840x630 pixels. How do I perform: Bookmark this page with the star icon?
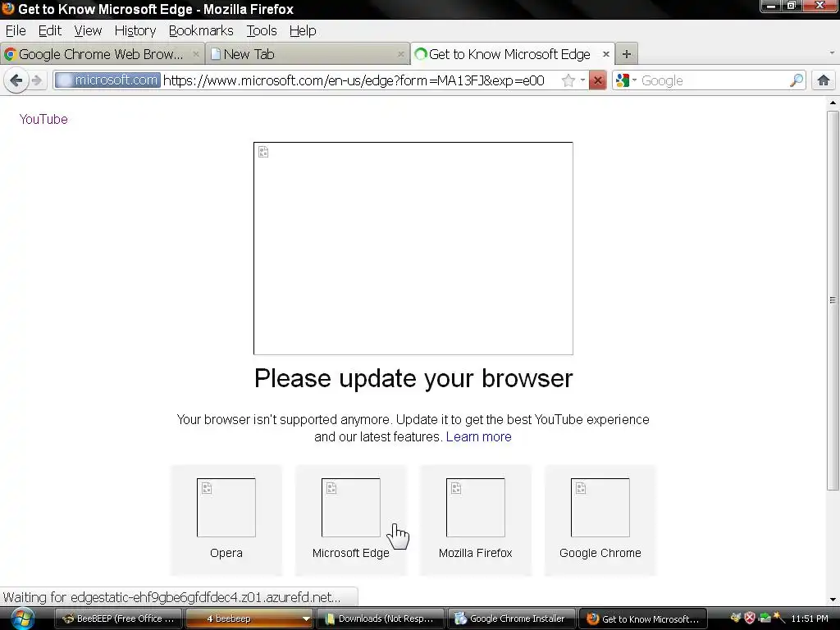[x=568, y=80]
